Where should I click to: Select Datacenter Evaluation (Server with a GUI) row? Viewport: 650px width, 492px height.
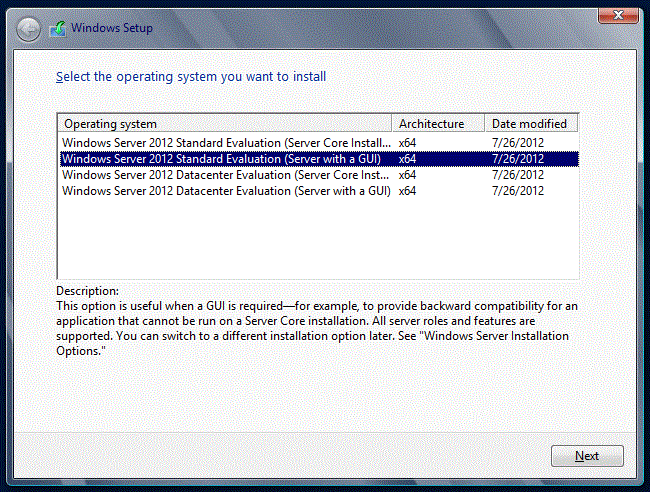[319, 191]
